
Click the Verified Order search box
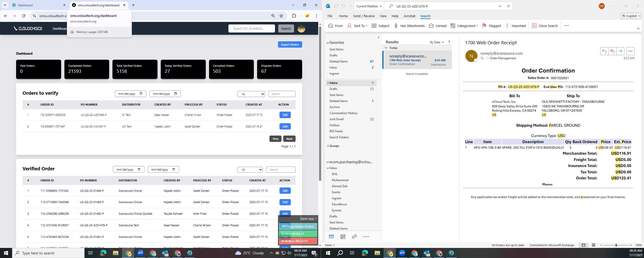pyautogui.click(x=281, y=170)
